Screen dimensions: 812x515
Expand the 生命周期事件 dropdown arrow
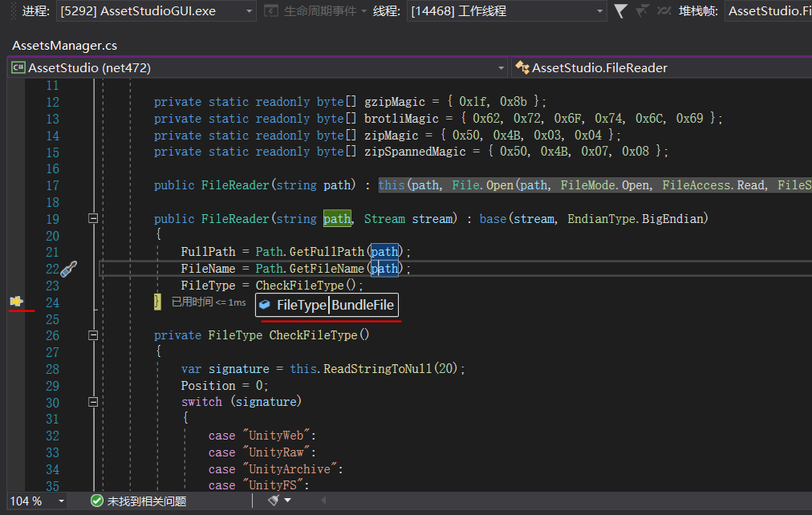tap(363, 11)
